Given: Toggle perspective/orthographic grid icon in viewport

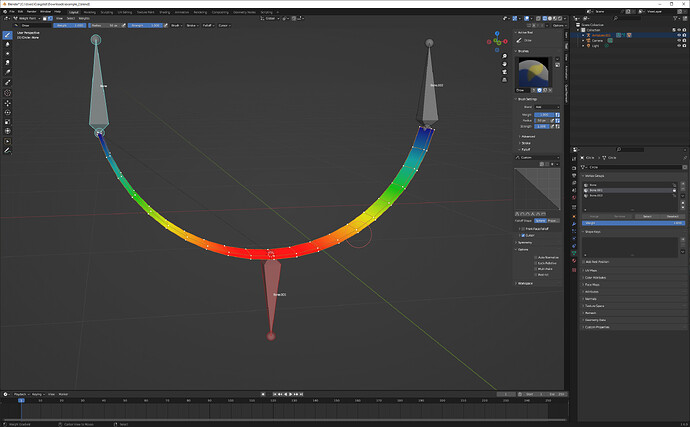Looking at the screenshot, I should [504, 80].
